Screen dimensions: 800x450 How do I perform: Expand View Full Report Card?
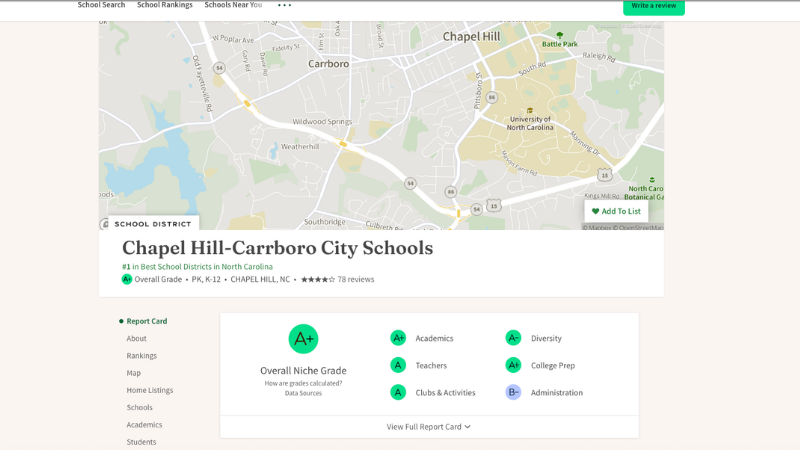(x=429, y=427)
